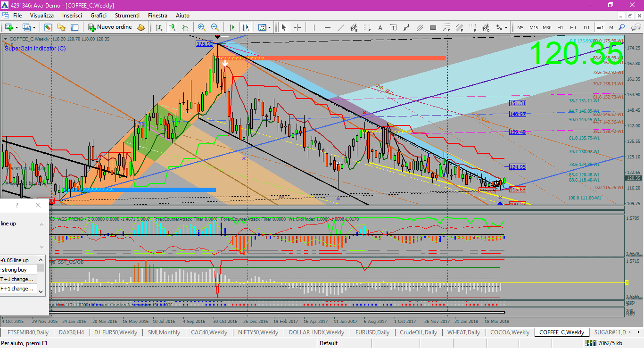
Task: Open the Finestra menu
Action: click(x=157, y=16)
